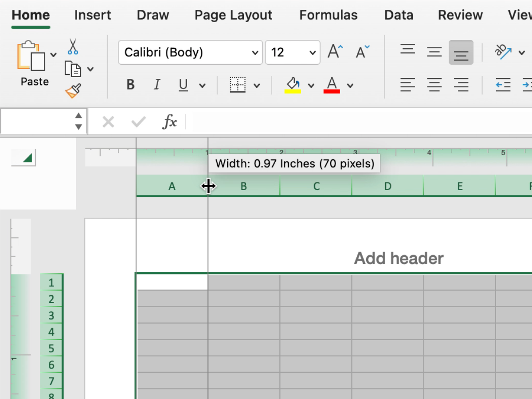Screen dimensions: 532x399
Task: Click Add header in the worksheet
Action: click(398, 258)
